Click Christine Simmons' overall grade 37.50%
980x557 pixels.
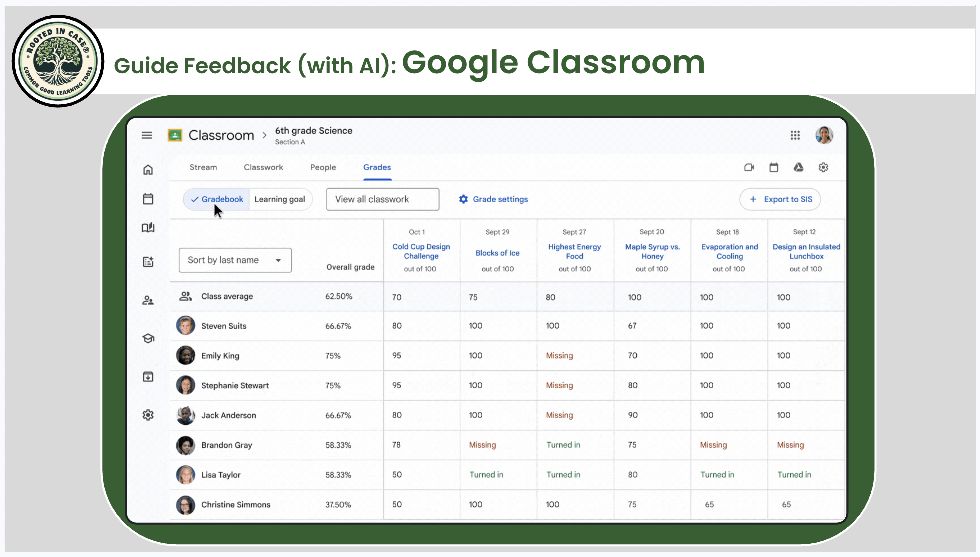coord(338,505)
